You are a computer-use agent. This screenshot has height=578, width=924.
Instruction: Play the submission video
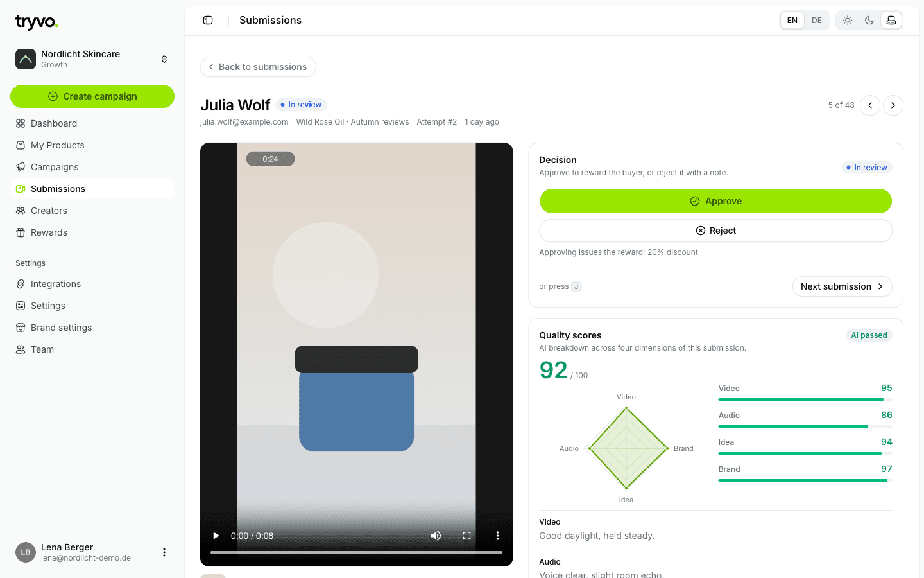[216, 536]
